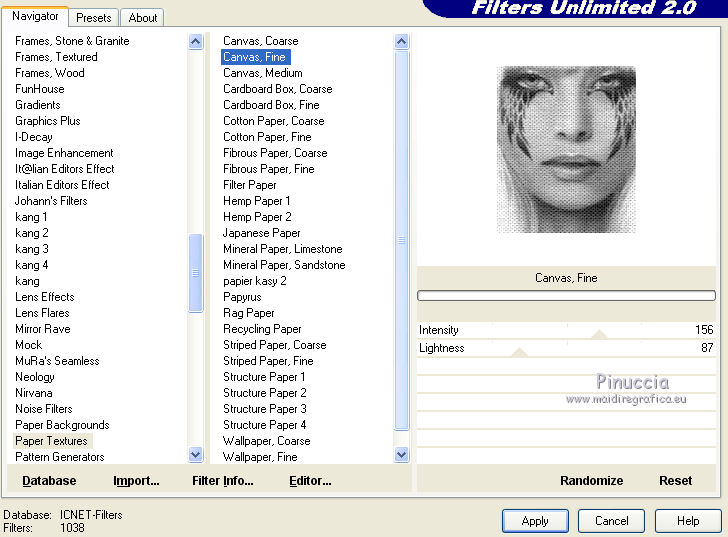Select Mirror Rave category
This screenshot has height=537, width=728.
[43, 329]
